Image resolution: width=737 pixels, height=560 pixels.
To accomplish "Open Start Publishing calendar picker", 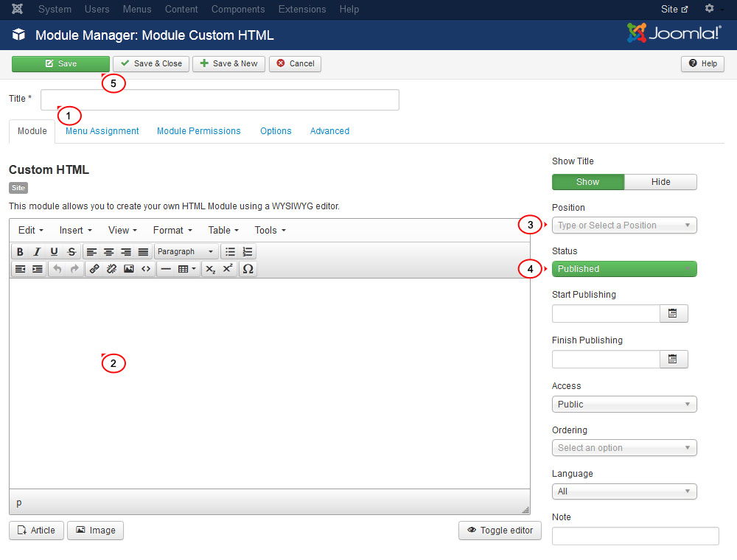I will (x=673, y=313).
